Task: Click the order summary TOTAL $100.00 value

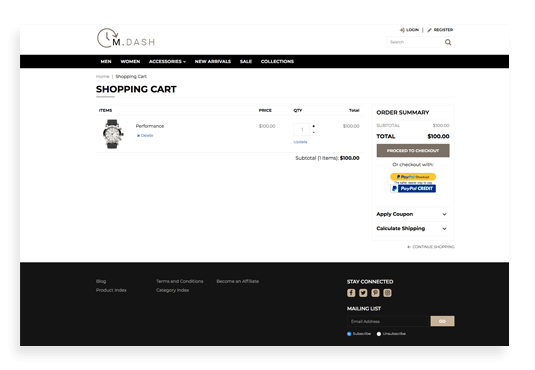Action: (438, 136)
